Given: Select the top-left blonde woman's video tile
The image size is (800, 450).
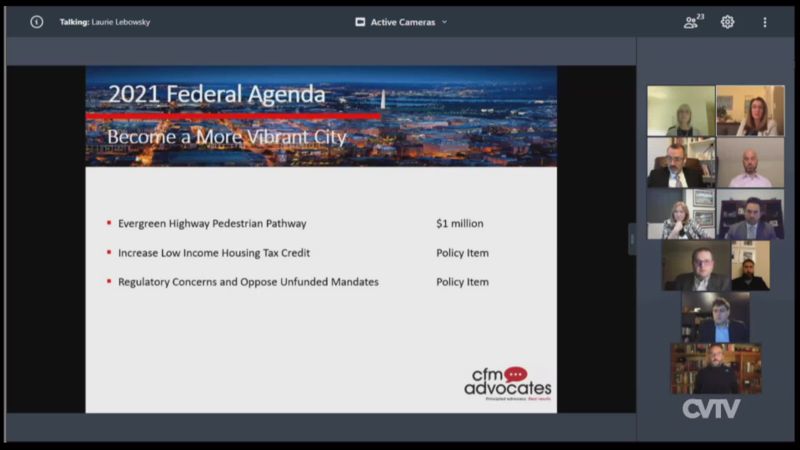Looking at the screenshot, I should pos(680,111).
